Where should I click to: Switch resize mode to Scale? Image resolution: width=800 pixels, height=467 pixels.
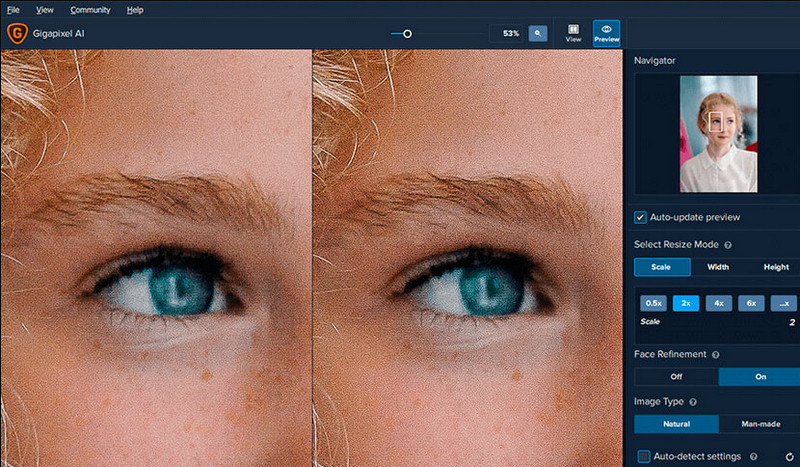662,267
